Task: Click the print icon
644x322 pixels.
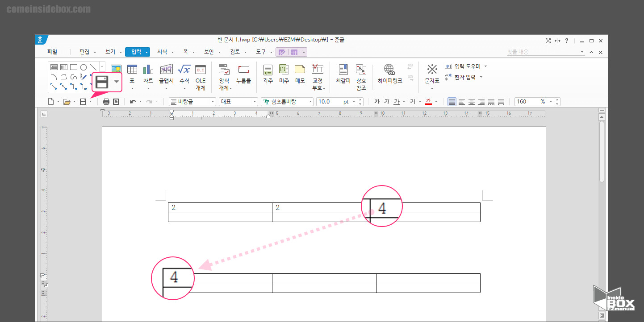Action: 106,102
